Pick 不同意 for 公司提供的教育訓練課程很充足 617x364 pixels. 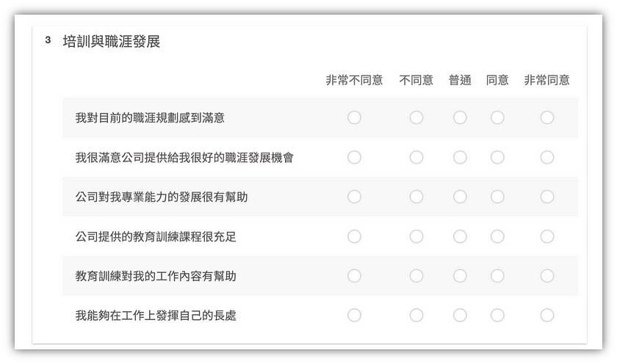(416, 236)
